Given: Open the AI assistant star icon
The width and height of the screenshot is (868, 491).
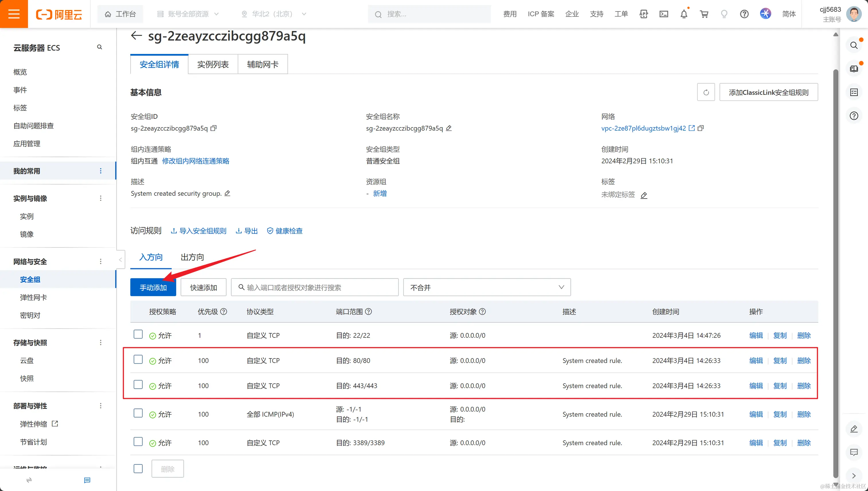Looking at the screenshot, I should pos(766,14).
